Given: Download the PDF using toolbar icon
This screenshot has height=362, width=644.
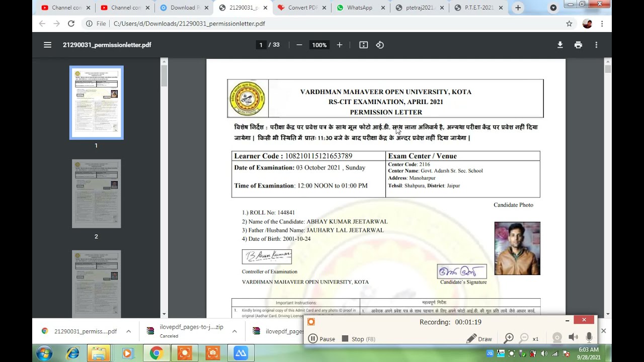Looking at the screenshot, I should (560, 45).
